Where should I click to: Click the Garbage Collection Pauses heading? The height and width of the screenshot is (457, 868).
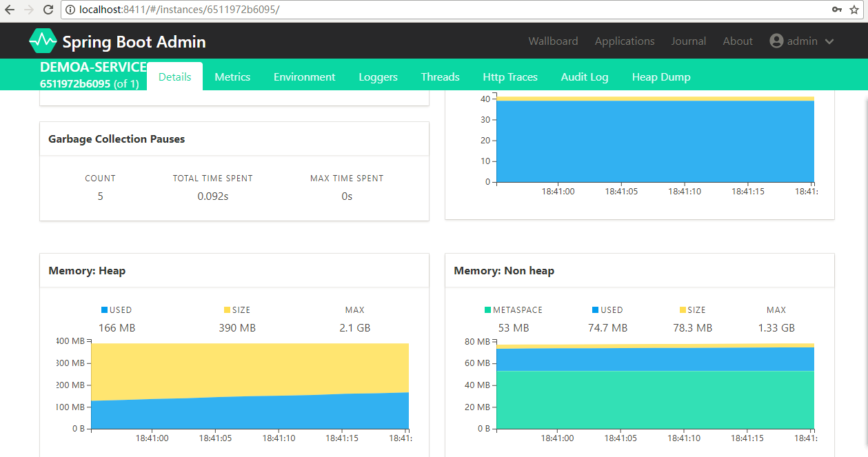(x=117, y=139)
